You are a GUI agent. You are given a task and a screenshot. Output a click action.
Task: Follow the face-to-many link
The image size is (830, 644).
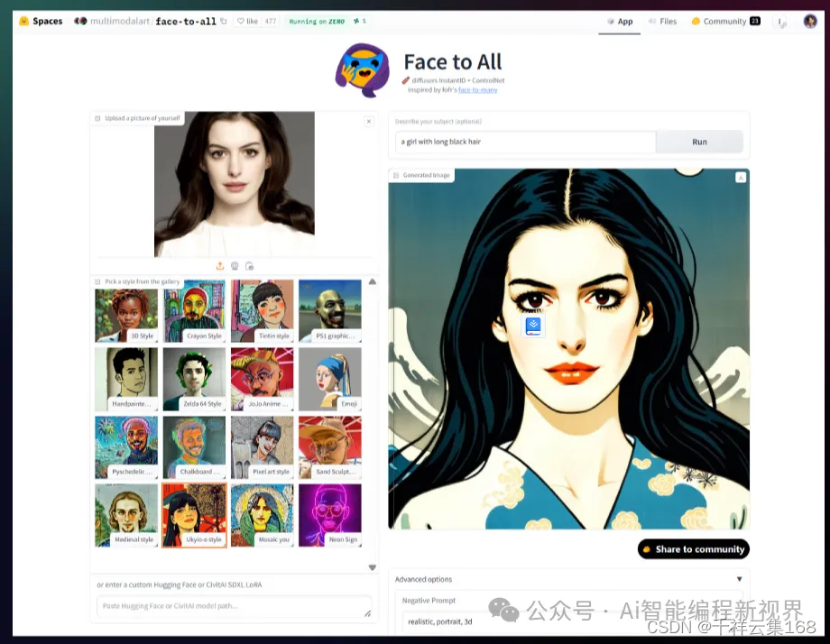point(477,90)
